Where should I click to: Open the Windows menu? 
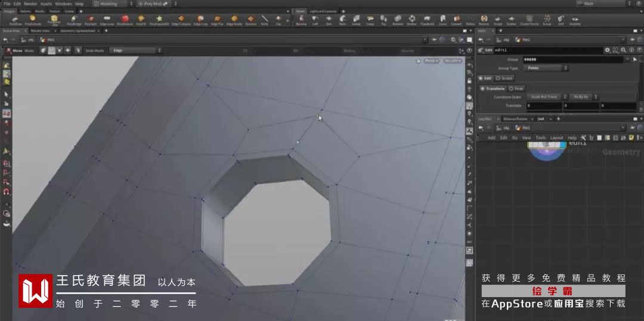click(63, 4)
